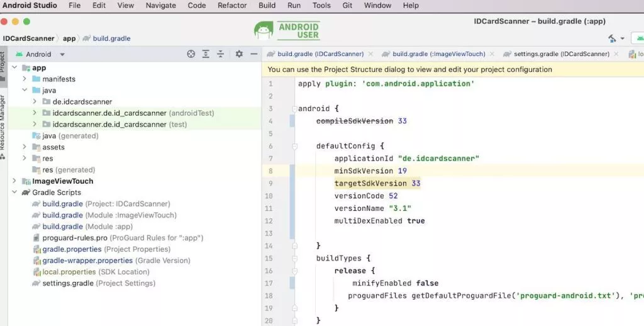Select the java (generated) folder
This screenshot has width=644, height=326.
click(65, 136)
